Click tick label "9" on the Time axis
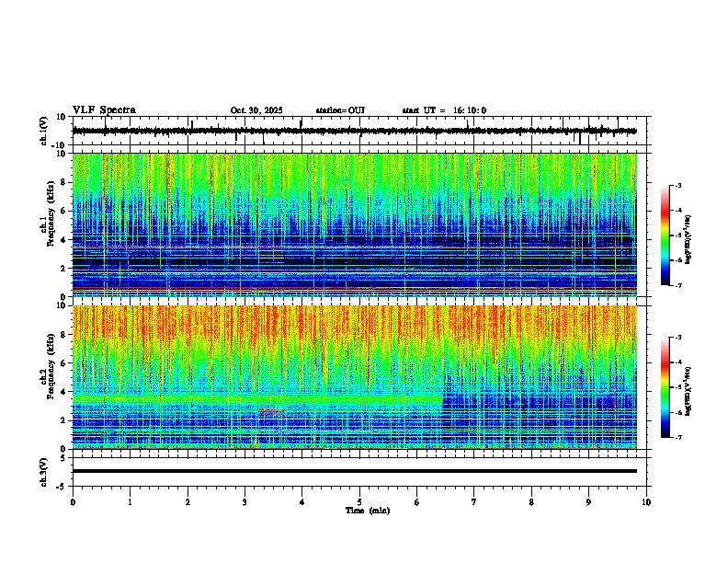 coord(588,502)
